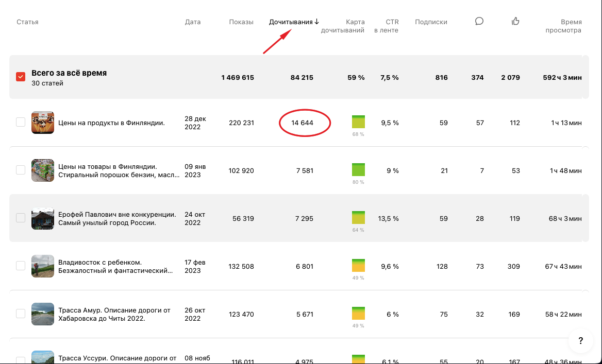602x364 pixels.
Task: Click the total reads value '84 215'
Action: (x=302, y=77)
